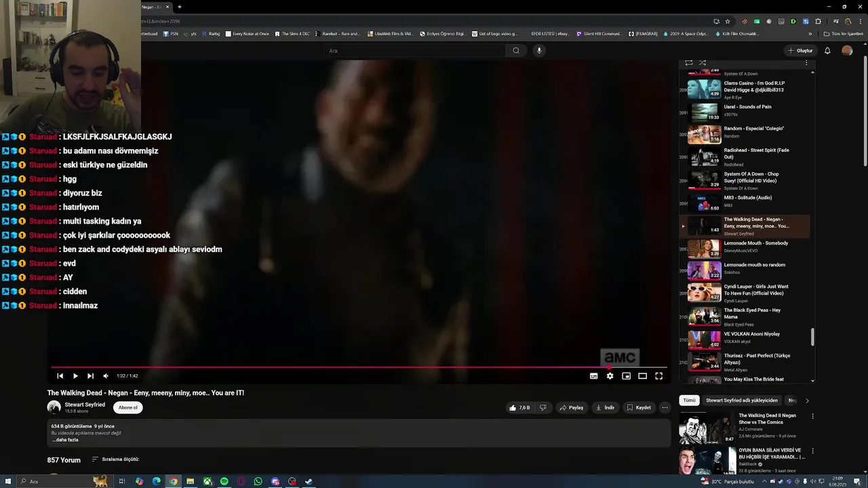Like the video with thumbs up
The image size is (868, 488).
[519, 407]
